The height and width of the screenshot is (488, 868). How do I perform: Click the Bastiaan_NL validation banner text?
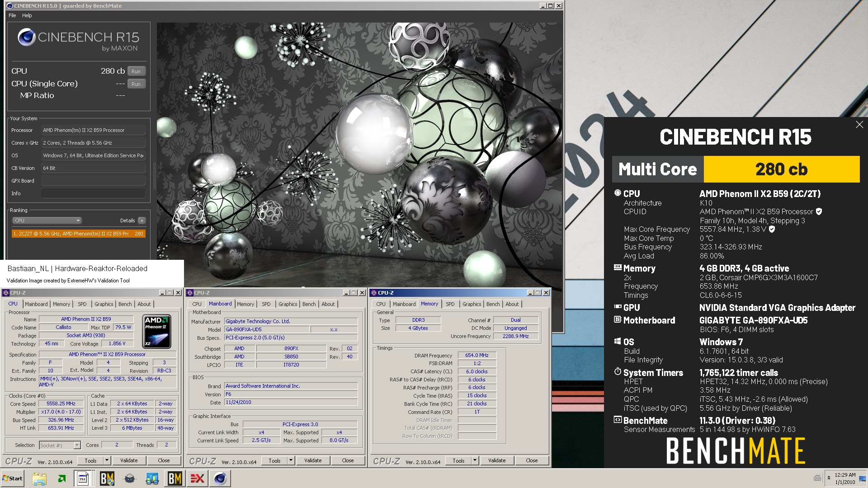(77, 268)
